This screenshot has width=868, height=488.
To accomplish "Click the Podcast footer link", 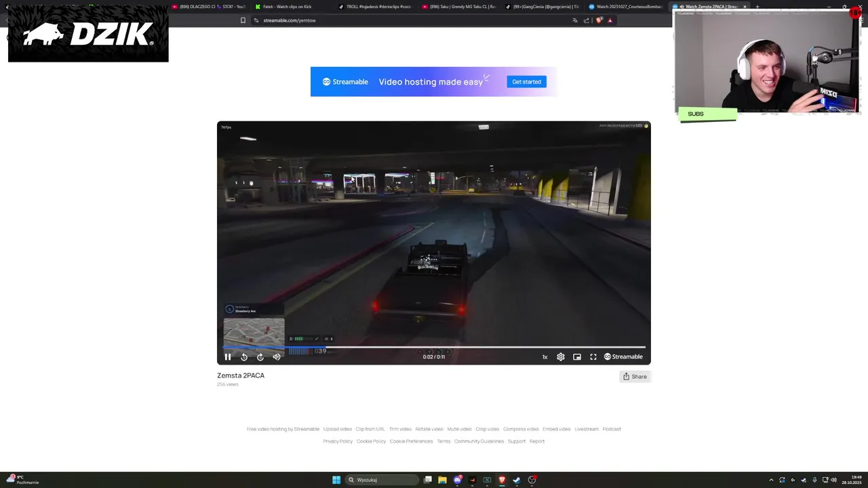I will (612, 429).
